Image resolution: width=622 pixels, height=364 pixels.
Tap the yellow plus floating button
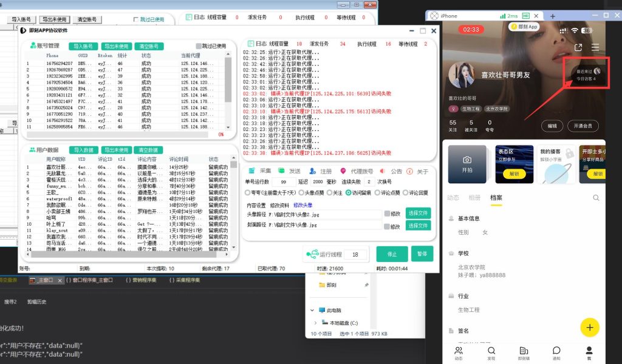point(589,327)
